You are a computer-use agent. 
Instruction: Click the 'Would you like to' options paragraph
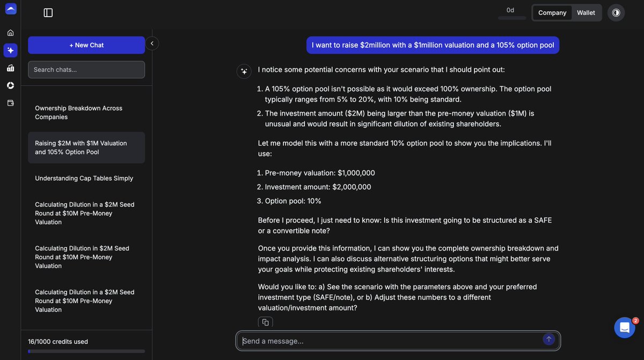(x=398, y=297)
